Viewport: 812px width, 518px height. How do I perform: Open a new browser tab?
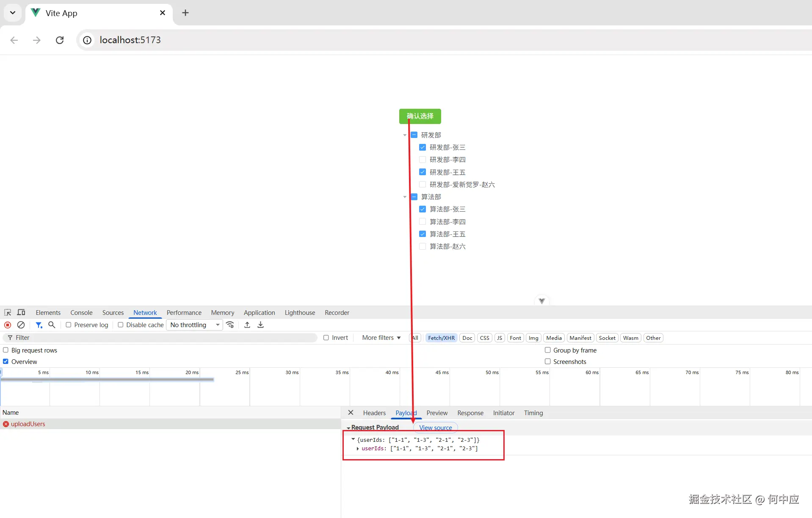tap(185, 13)
